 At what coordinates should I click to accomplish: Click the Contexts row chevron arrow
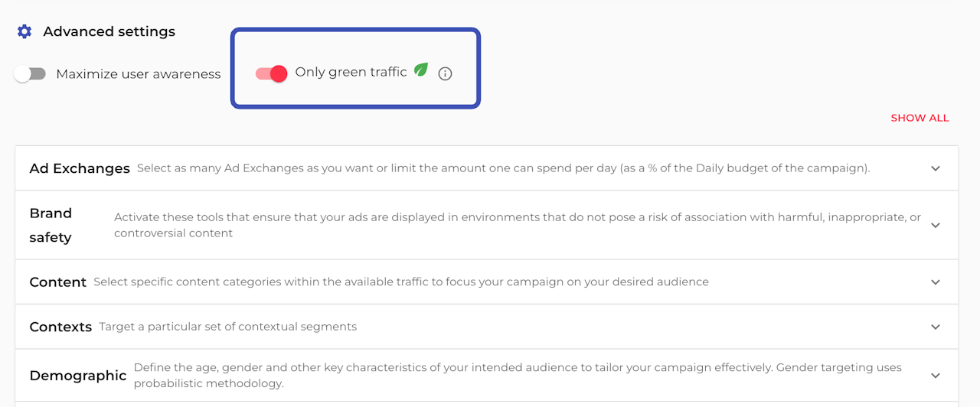click(x=936, y=327)
